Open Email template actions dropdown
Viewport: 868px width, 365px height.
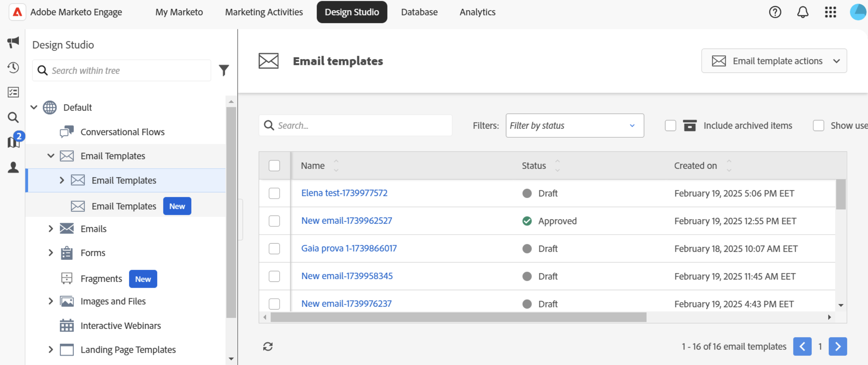coord(774,61)
